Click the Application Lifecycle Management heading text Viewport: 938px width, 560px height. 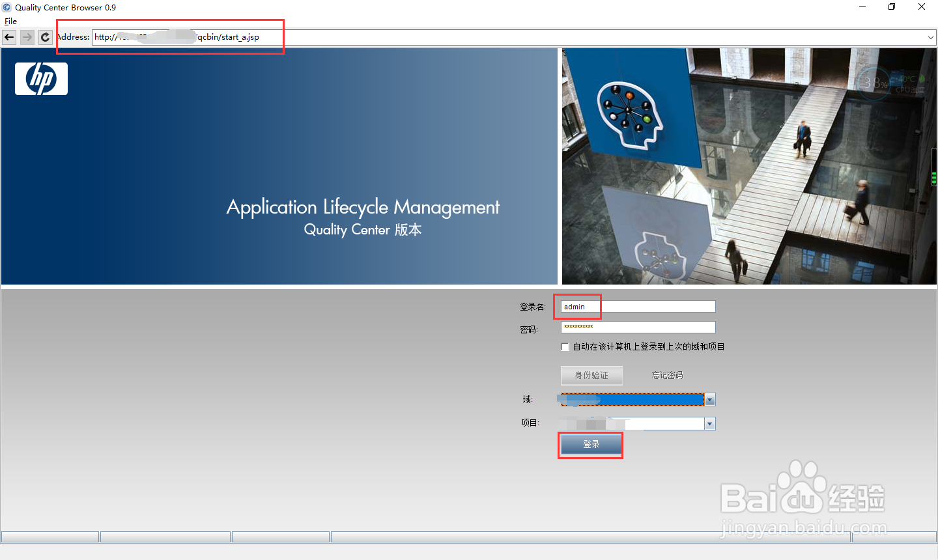tap(363, 207)
